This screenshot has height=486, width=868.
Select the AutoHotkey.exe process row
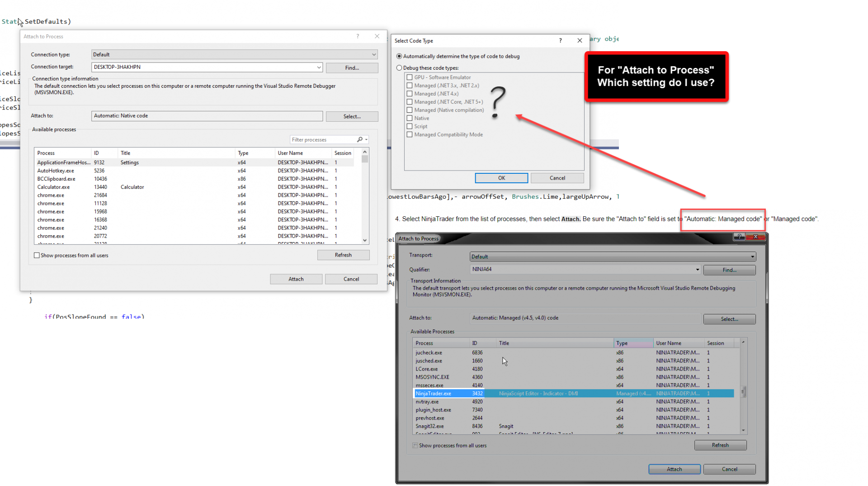coord(194,171)
